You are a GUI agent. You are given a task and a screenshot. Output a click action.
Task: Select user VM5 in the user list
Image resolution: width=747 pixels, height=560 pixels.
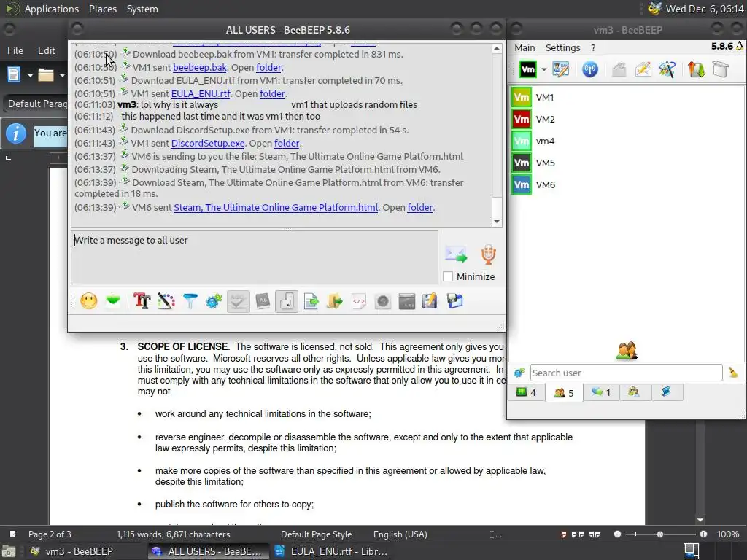[x=627, y=163]
